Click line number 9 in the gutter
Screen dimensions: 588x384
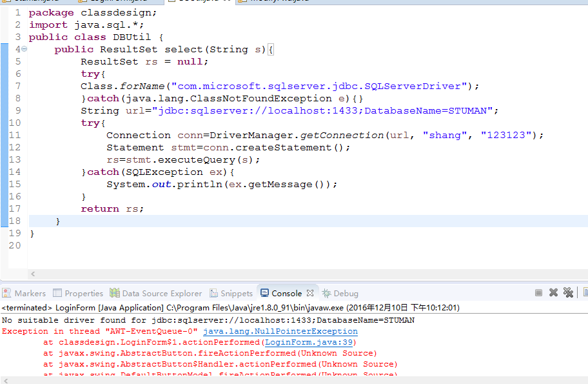pyautogui.click(x=17, y=110)
